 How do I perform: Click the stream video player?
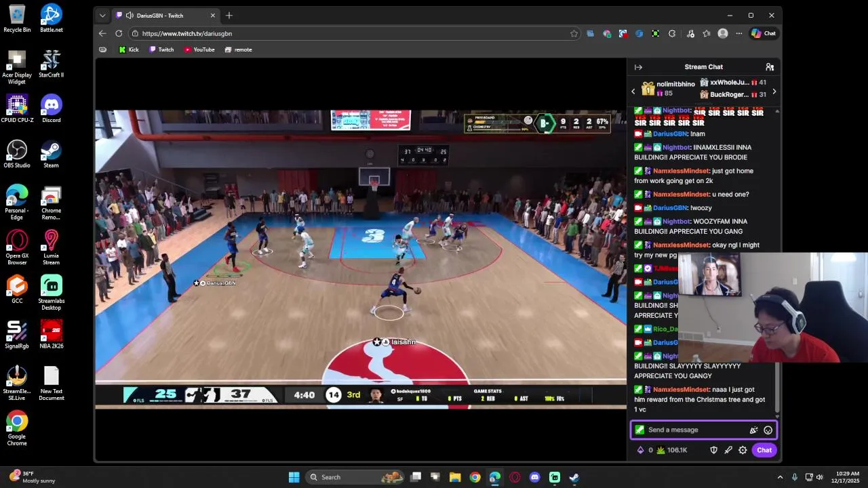coord(361,260)
